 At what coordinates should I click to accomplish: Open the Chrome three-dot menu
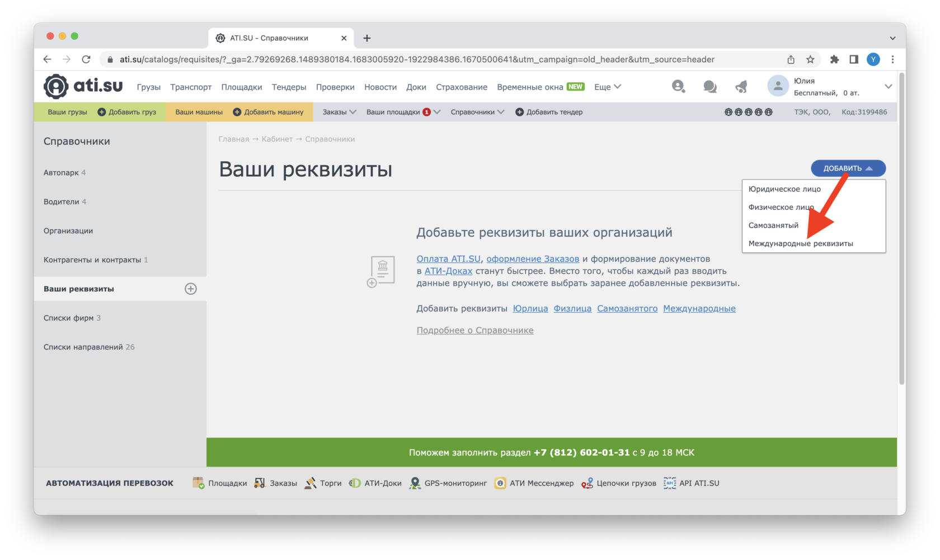[893, 59]
